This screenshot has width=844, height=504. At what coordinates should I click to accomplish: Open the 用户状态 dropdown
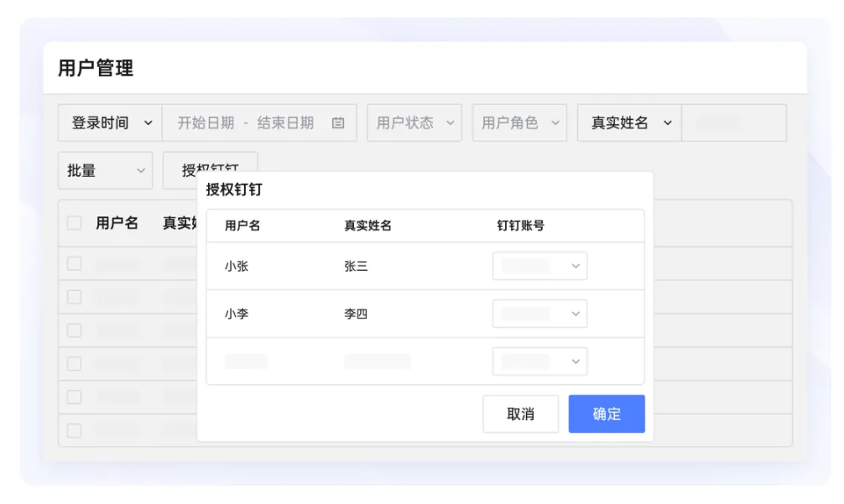414,123
